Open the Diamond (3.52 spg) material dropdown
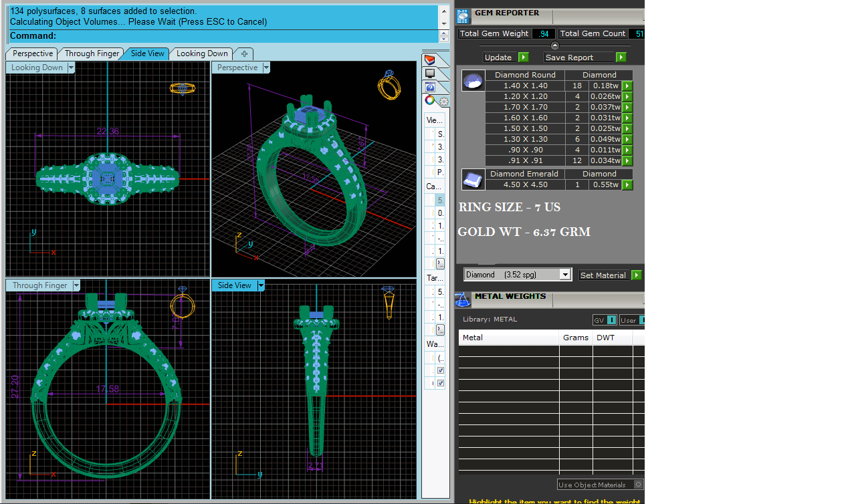The height and width of the screenshot is (504, 852). [565, 275]
